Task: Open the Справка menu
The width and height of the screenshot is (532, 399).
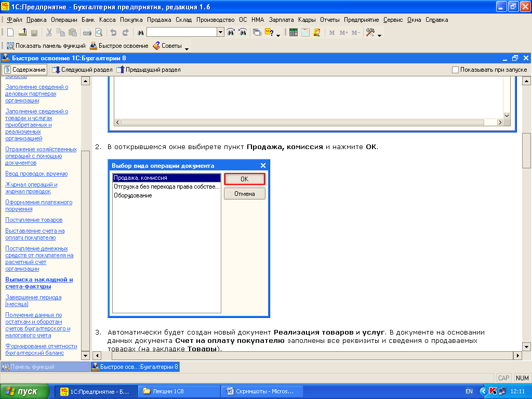Action: (x=436, y=20)
